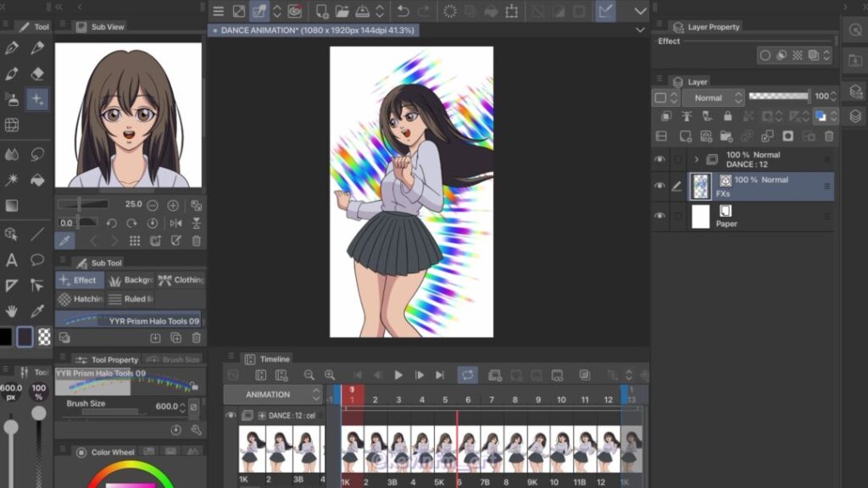This screenshot has width=868, height=488.
Task: Select the Auto select magic wand tool
Action: coord(12,180)
